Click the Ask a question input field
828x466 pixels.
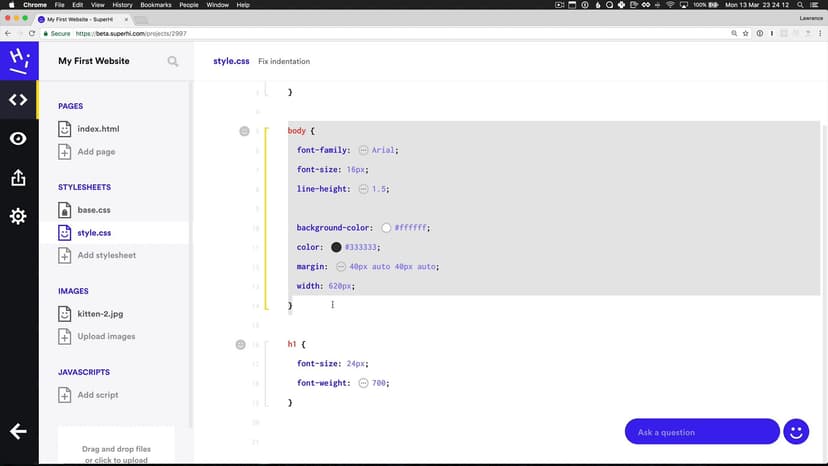pos(701,432)
